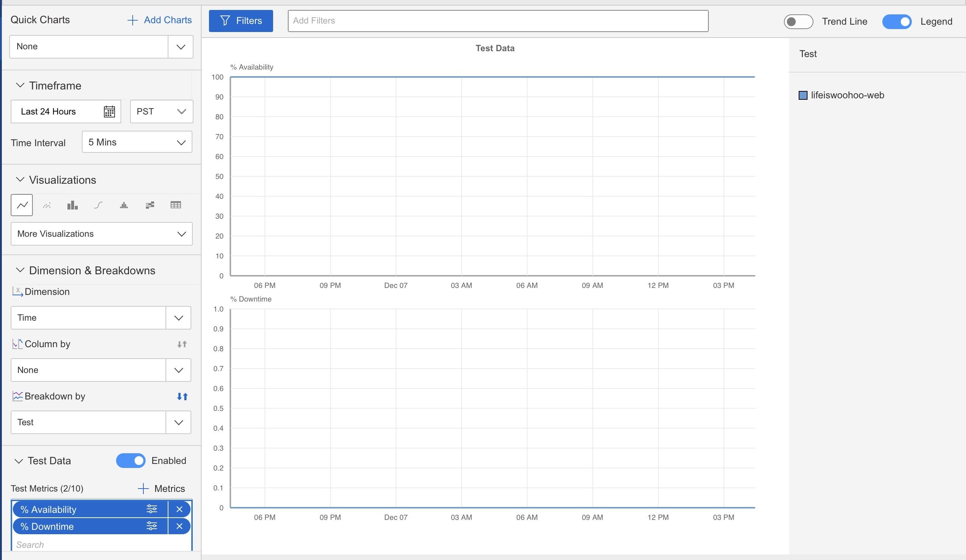This screenshot has height=560, width=966.
Task: Click the lifeiswoohoo-web legend color swatch
Action: click(x=803, y=95)
